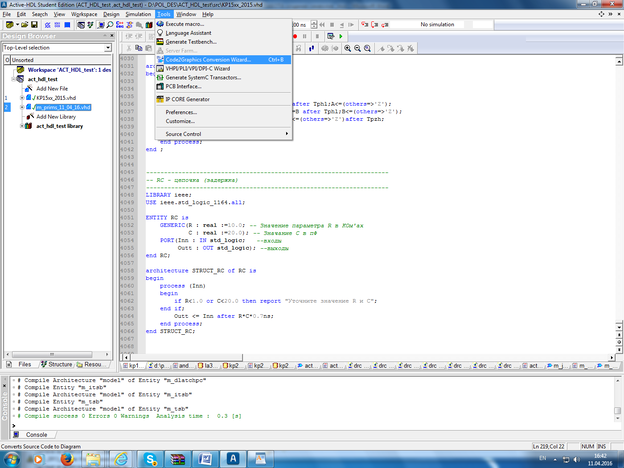Switch to the Structure tab
Screen dimensions: 624x468
click(59, 364)
